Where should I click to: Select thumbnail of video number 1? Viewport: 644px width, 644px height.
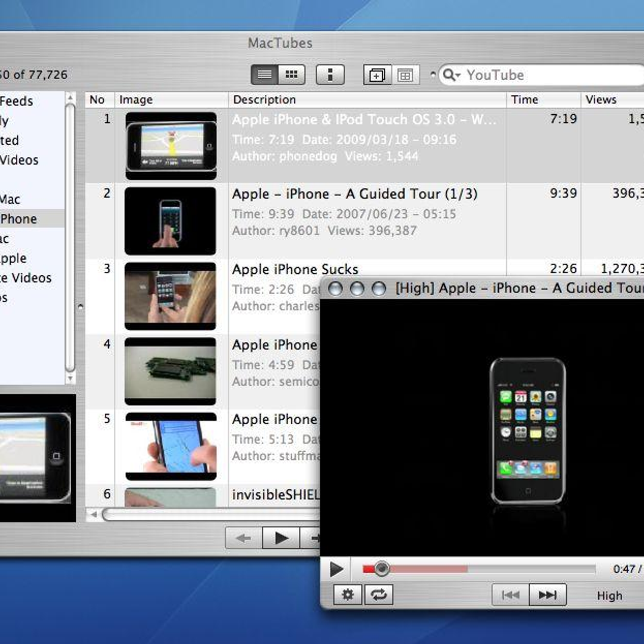171,146
